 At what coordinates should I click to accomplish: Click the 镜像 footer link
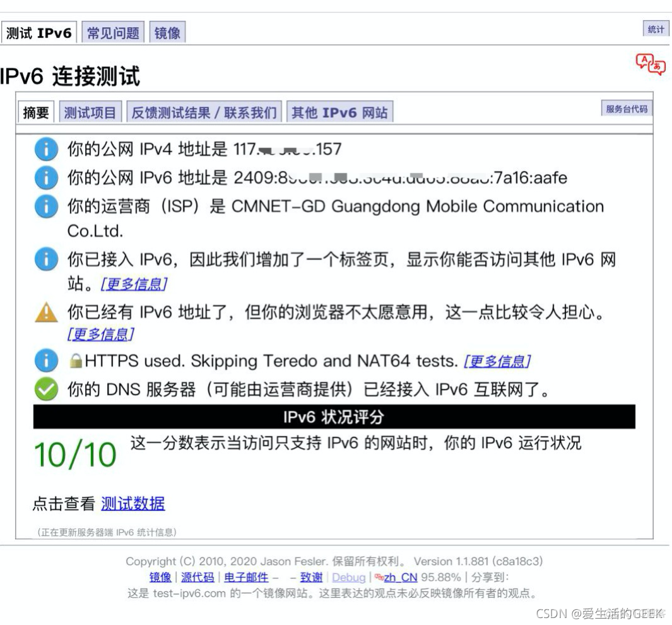[x=160, y=578]
